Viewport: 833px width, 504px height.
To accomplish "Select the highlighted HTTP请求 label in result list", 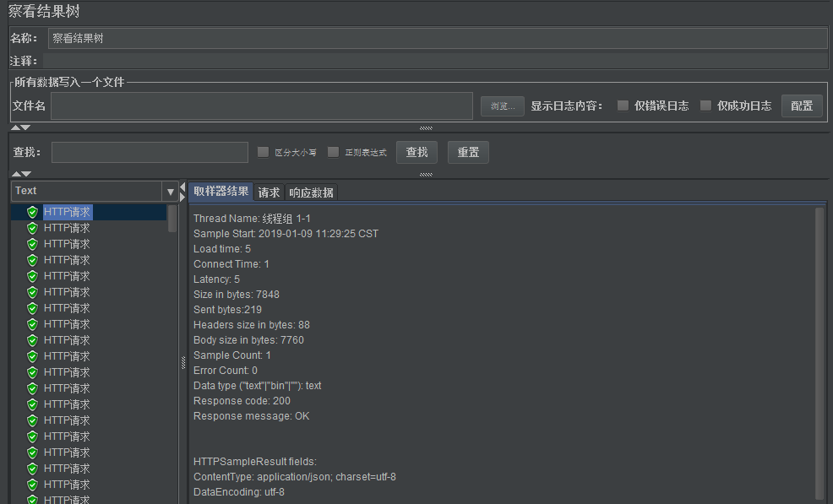I will (68, 213).
